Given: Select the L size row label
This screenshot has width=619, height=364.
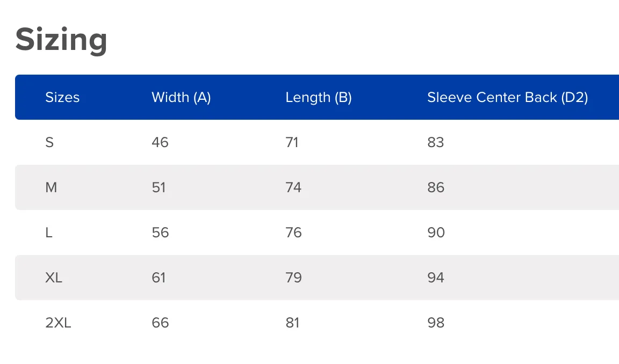Looking at the screenshot, I should pyautogui.click(x=48, y=232).
